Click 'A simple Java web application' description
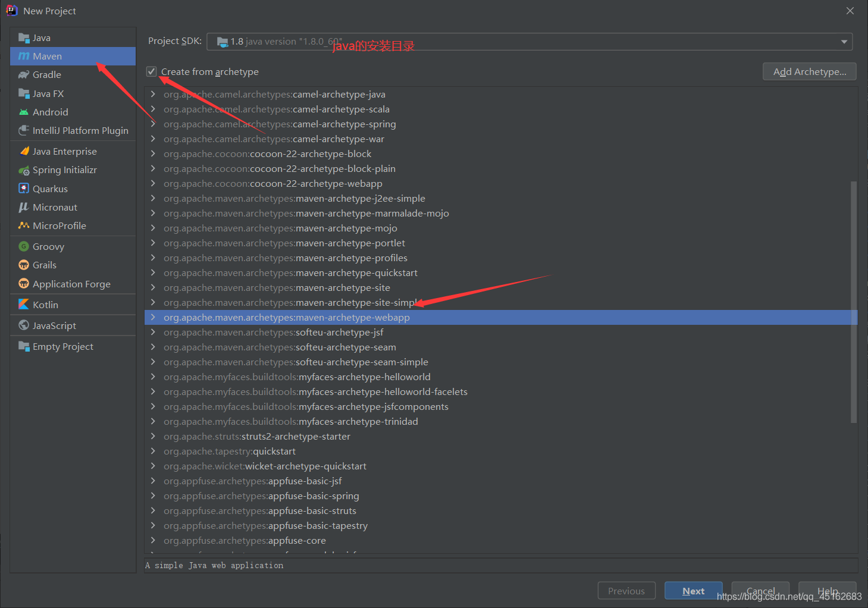The image size is (868, 608). tap(214, 565)
